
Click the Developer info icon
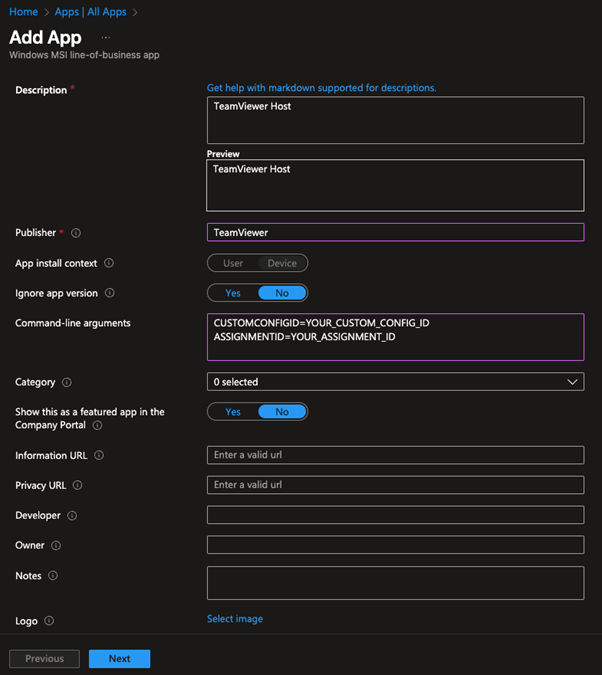(72, 515)
